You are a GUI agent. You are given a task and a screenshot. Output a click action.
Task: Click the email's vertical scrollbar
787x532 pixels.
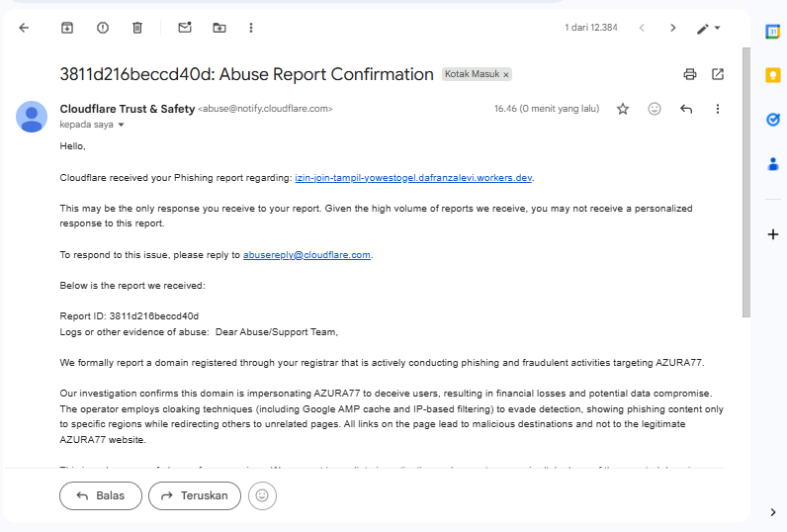pyautogui.click(x=746, y=182)
